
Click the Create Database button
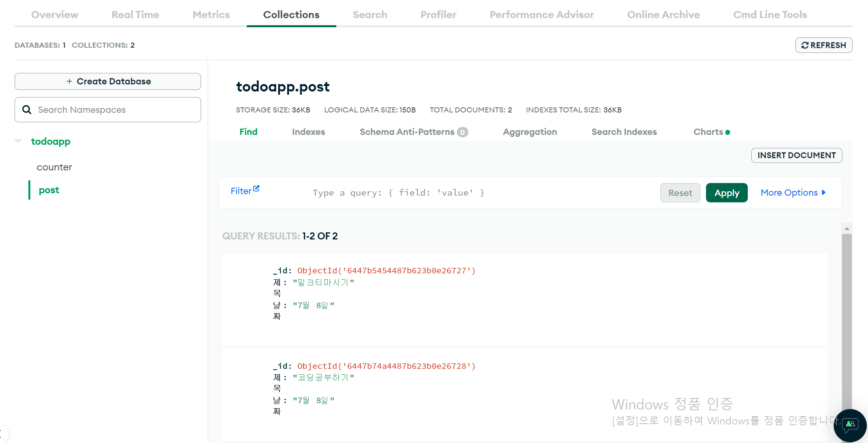[x=108, y=81]
